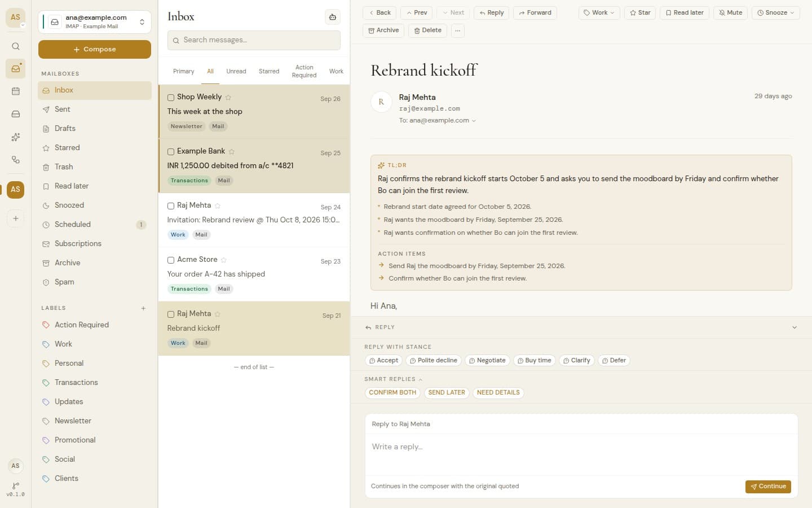Viewport: 812px width, 508px height.
Task: Open the Trash mailbox
Action: (x=95, y=167)
